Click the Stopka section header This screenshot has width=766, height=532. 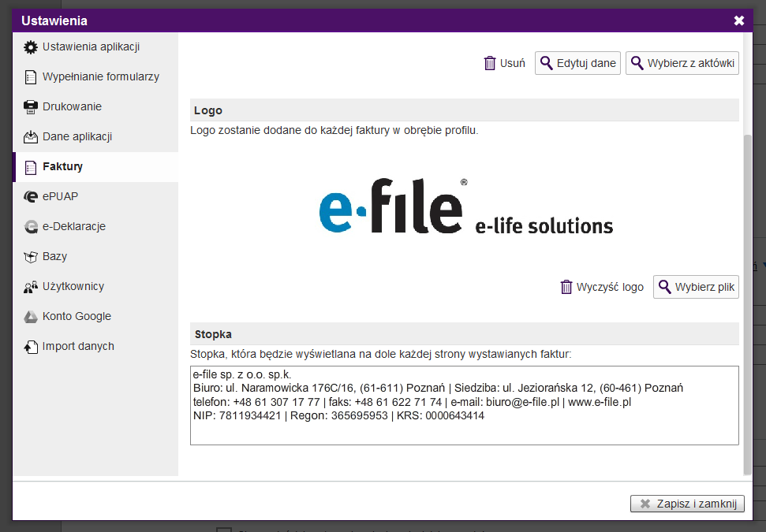coord(464,334)
